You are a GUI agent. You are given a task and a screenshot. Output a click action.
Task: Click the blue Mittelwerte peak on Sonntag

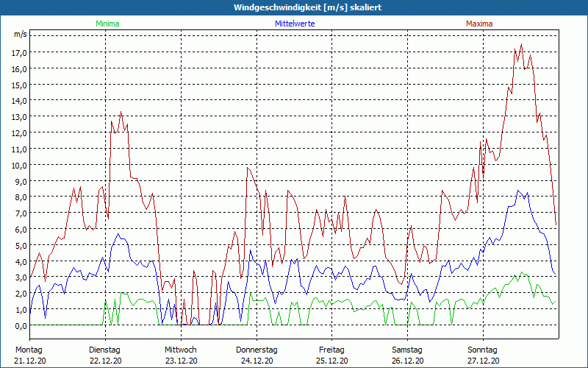[x=519, y=191]
